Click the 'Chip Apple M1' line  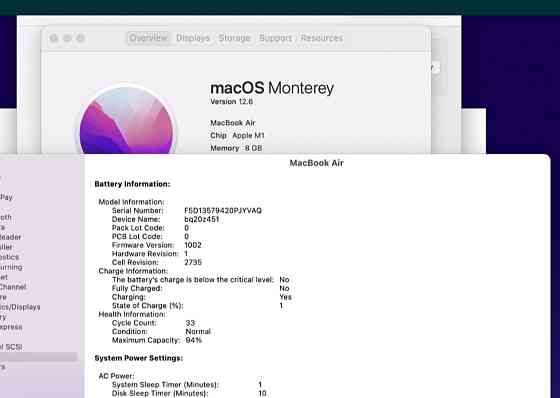(x=237, y=136)
